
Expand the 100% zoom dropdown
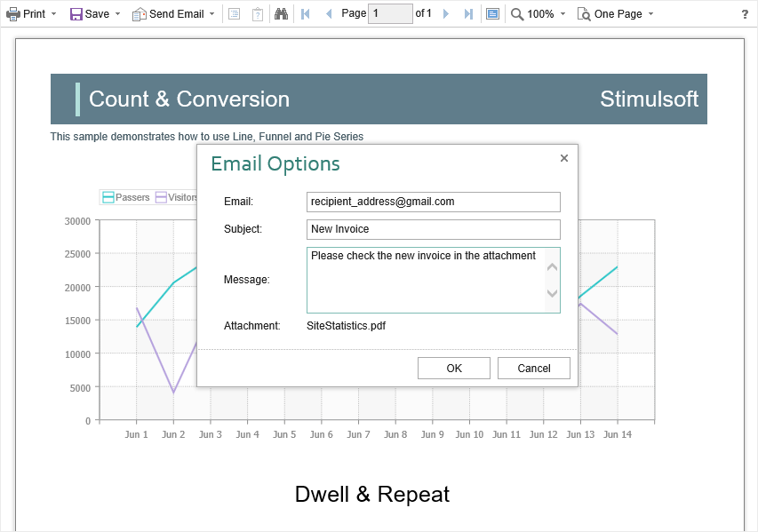point(539,14)
